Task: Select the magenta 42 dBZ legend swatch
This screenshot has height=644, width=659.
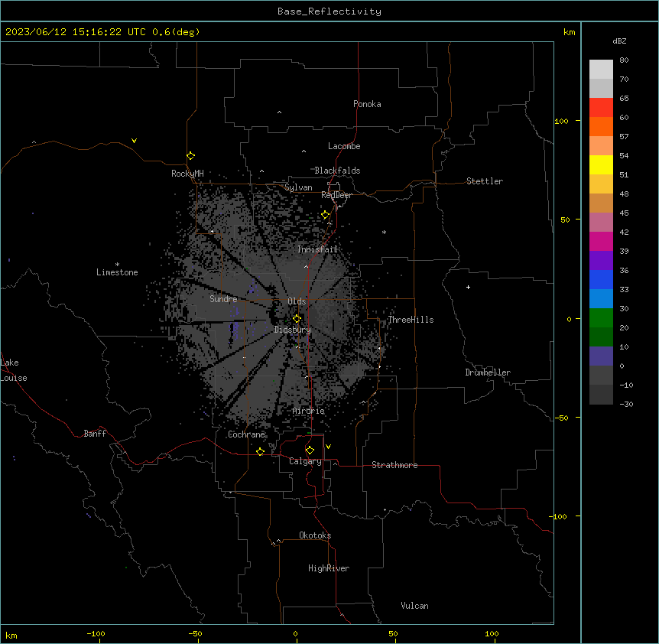Action: pyautogui.click(x=601, y=241)
